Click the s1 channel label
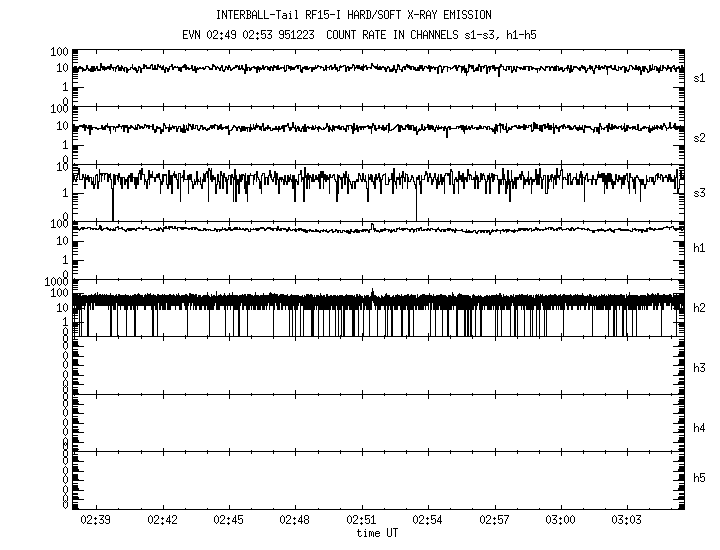The image size is (720, 550). [699, 78]
